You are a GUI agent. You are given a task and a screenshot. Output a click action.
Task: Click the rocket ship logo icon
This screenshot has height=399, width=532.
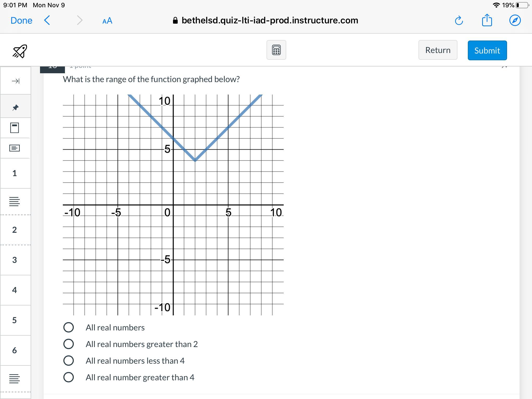point(20,51)
